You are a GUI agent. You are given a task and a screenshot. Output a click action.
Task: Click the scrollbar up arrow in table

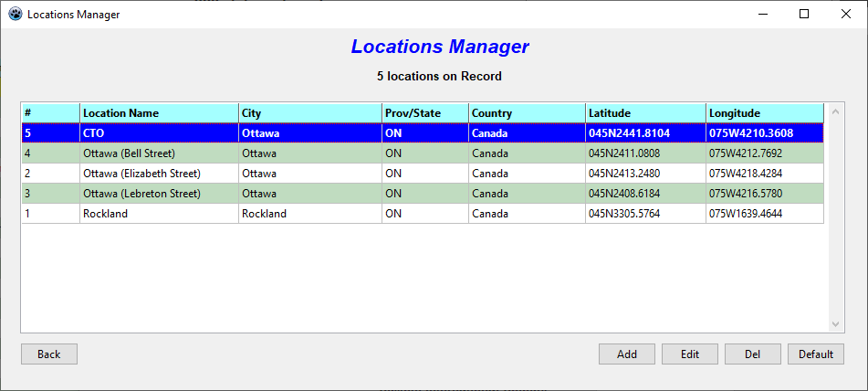[833, 112]
